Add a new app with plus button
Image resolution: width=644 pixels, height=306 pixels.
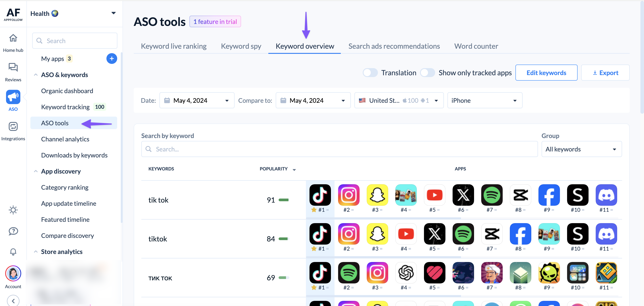(112, 59)
